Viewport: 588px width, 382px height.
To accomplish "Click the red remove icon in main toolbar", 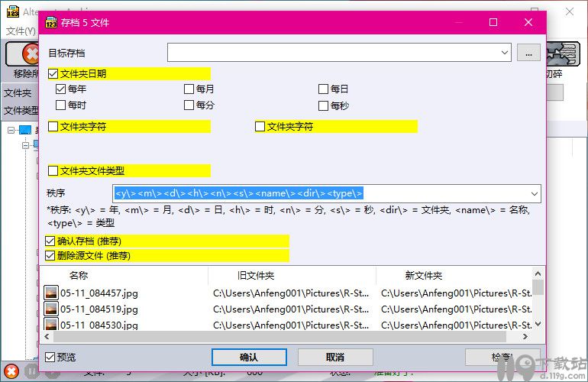I will 30,54.
